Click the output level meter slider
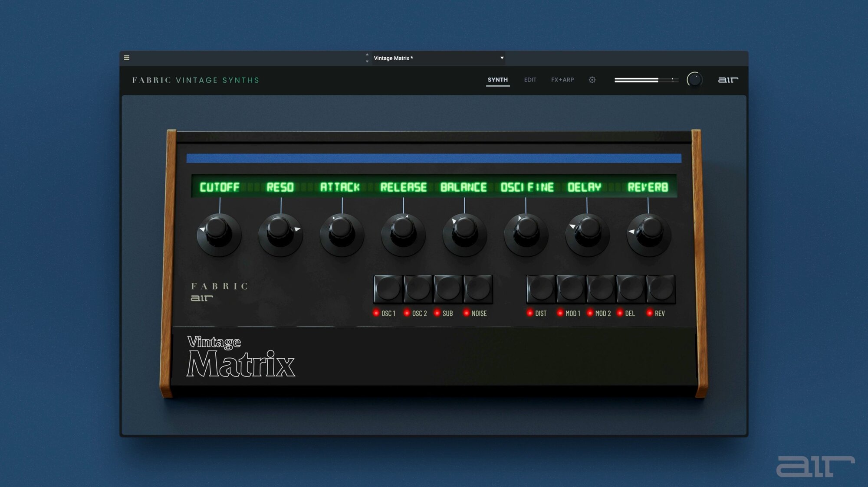This screenshot has width=868, height=487. coord(646,80)
